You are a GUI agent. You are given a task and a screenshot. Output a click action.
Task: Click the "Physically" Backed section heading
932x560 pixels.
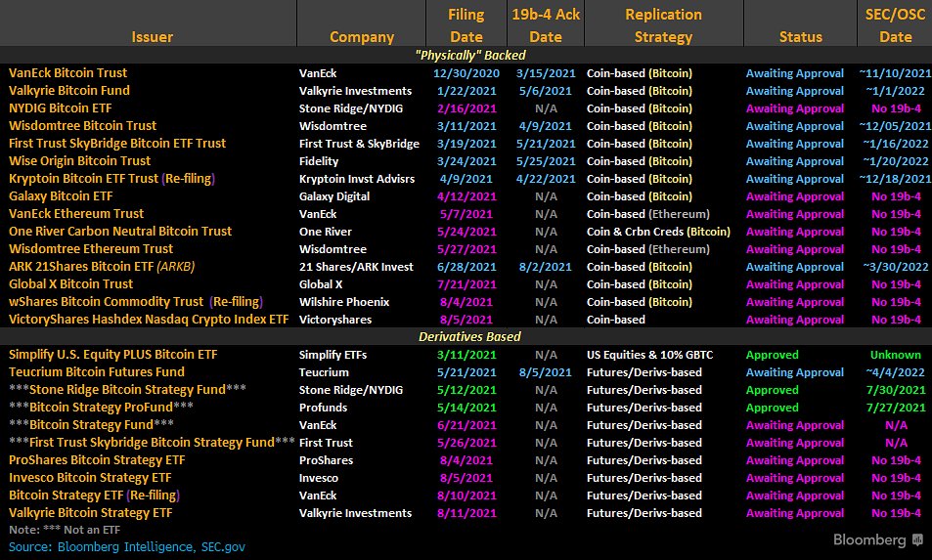pyautogui.click(x=469, y=55)
